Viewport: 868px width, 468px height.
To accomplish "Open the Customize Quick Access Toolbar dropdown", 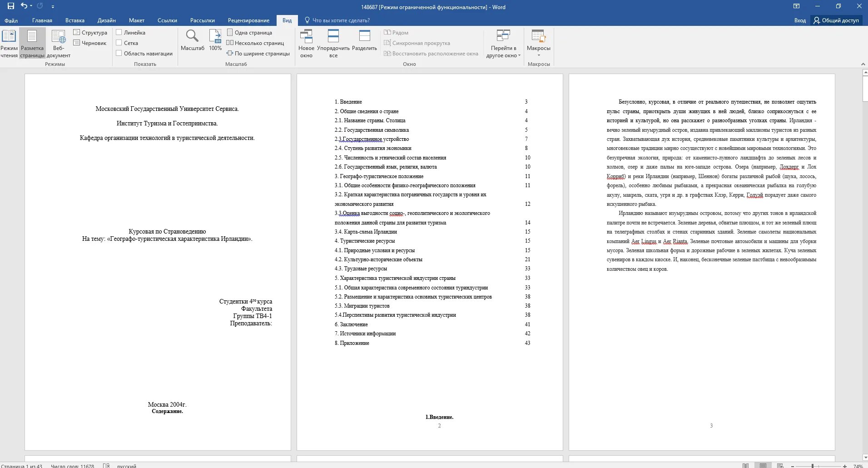I will pyautogui.click(x=53, y=7).
